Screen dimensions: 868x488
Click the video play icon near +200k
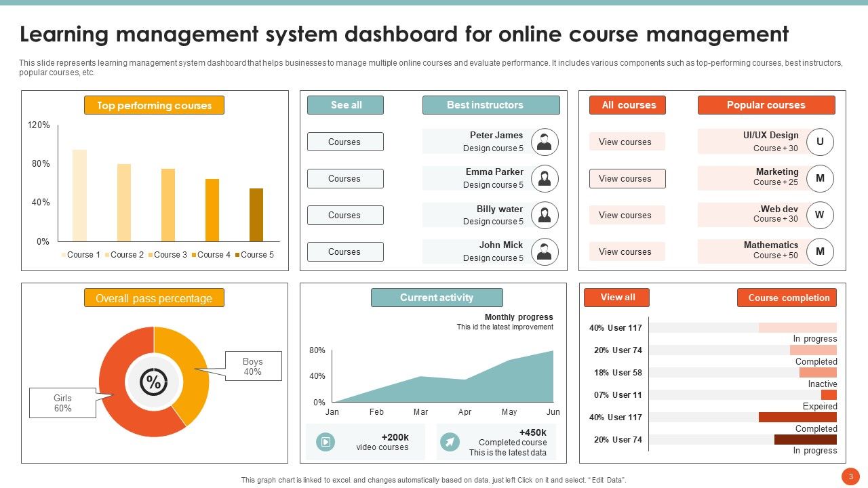325,441
